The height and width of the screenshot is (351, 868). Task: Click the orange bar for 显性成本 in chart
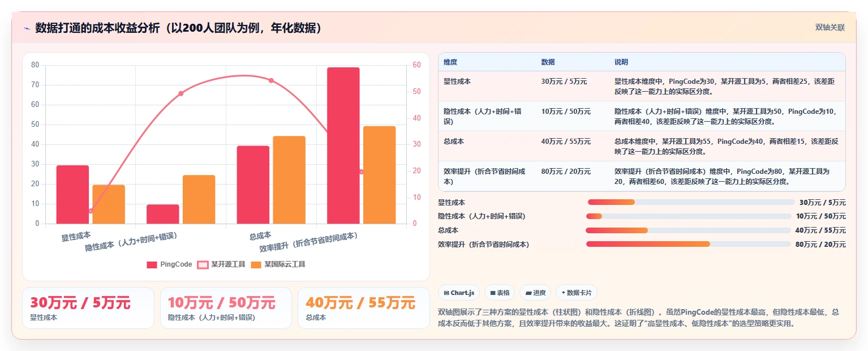coord(109,204)
